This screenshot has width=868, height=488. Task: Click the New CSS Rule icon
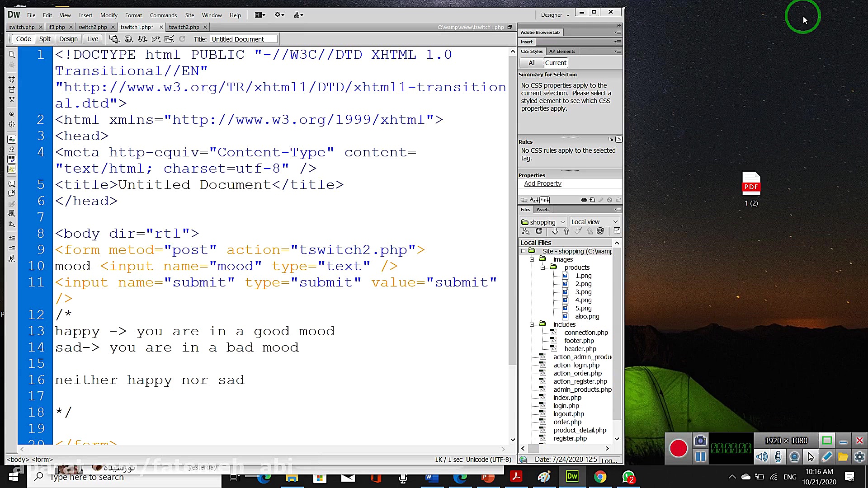[592, 200]
